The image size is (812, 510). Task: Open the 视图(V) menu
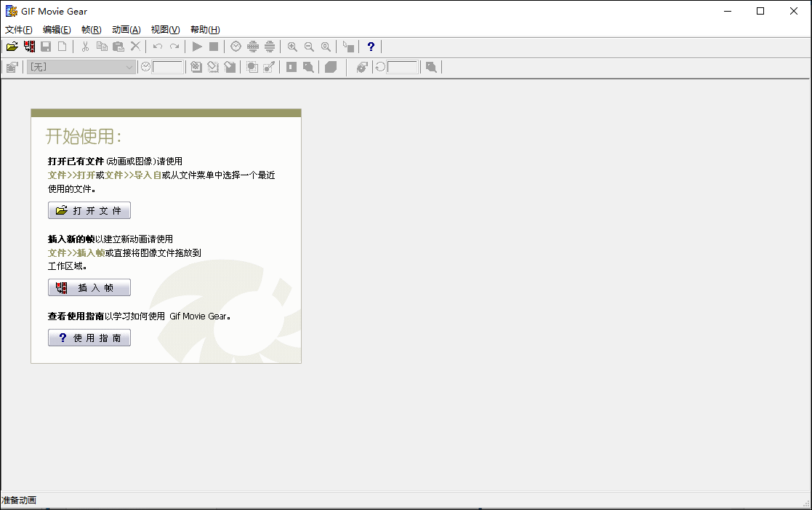point(165,30)
